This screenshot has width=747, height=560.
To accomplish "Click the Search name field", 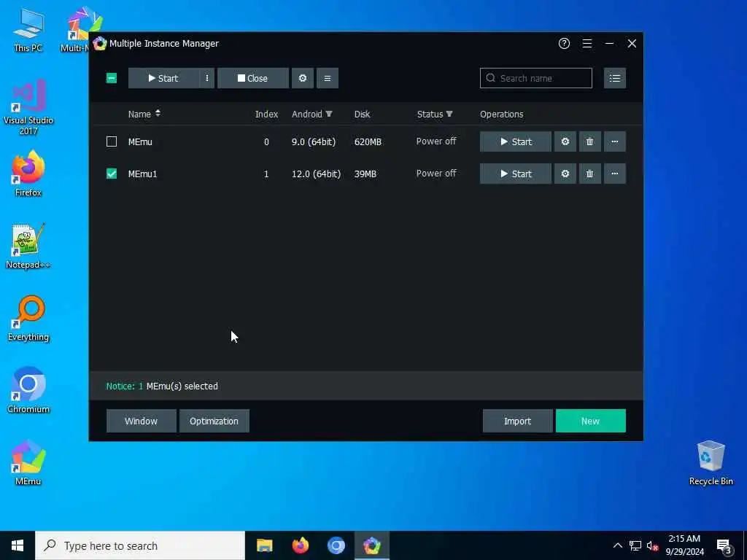I will 536,78.
